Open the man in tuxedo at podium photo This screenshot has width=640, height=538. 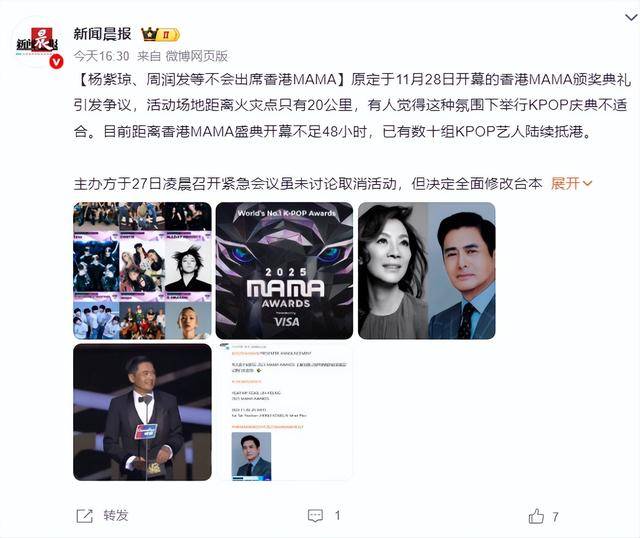coord(142,412)
